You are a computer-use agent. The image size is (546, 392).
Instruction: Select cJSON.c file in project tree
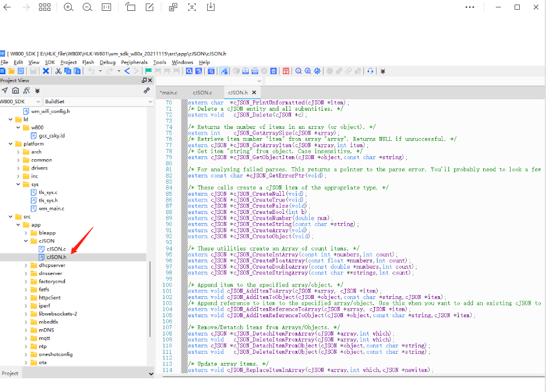[56, 249]
